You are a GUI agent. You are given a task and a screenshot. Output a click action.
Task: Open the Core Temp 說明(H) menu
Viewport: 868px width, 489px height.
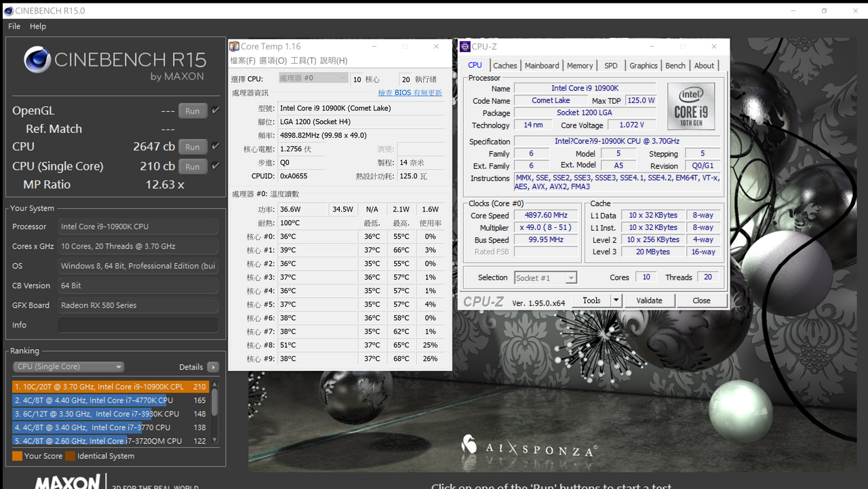pyautogui.click(x=334, y=61)
